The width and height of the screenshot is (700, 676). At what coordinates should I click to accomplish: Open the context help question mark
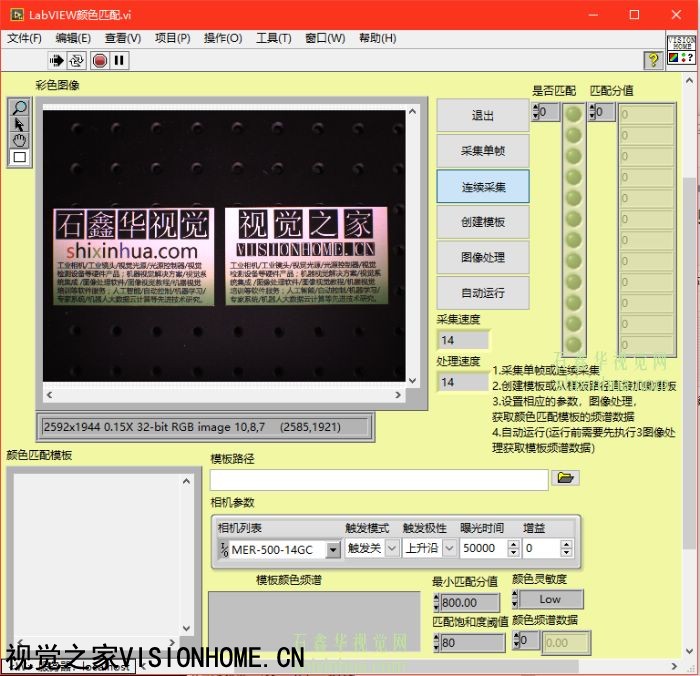[x=652, y=60]
